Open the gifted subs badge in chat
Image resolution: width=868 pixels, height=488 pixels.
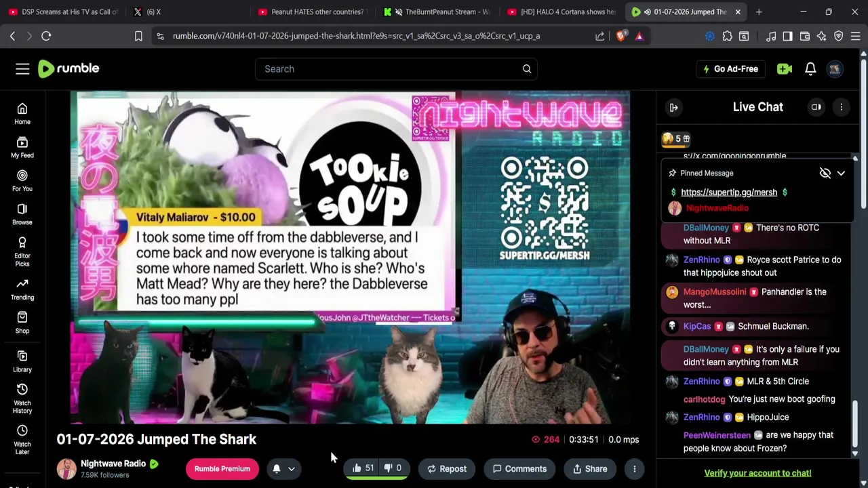pyautogui.click(x=677, y=139)
